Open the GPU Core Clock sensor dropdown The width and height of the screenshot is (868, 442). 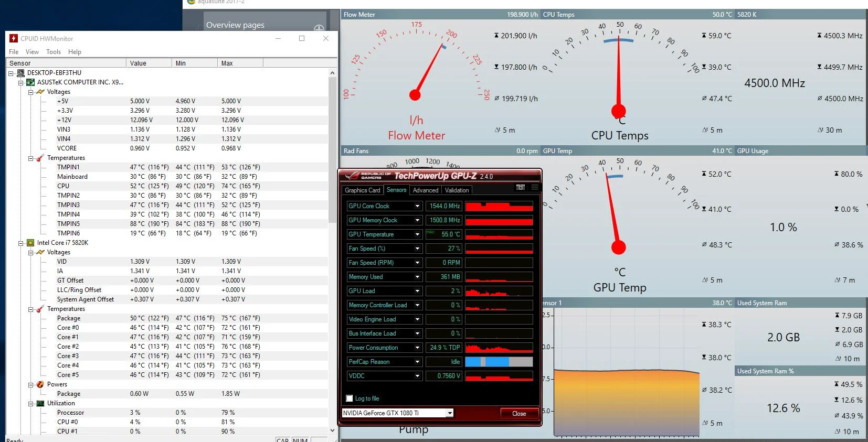[x=417, y=206]
